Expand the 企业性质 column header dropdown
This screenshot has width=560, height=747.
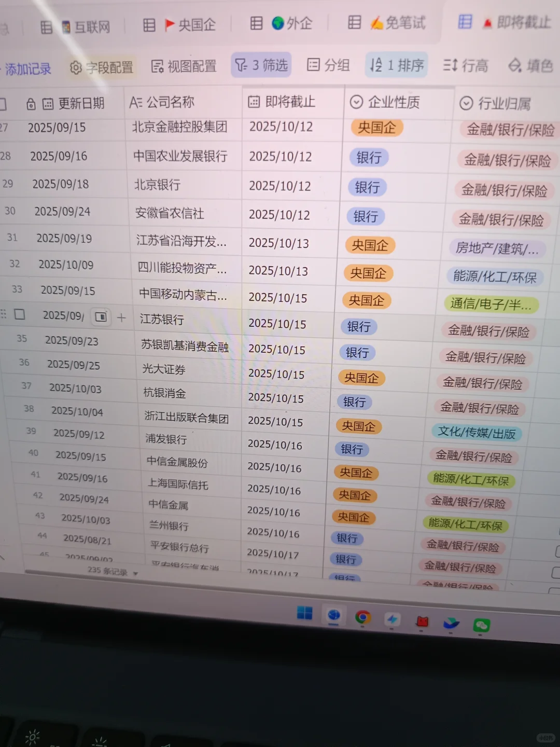tap(356, 102)
